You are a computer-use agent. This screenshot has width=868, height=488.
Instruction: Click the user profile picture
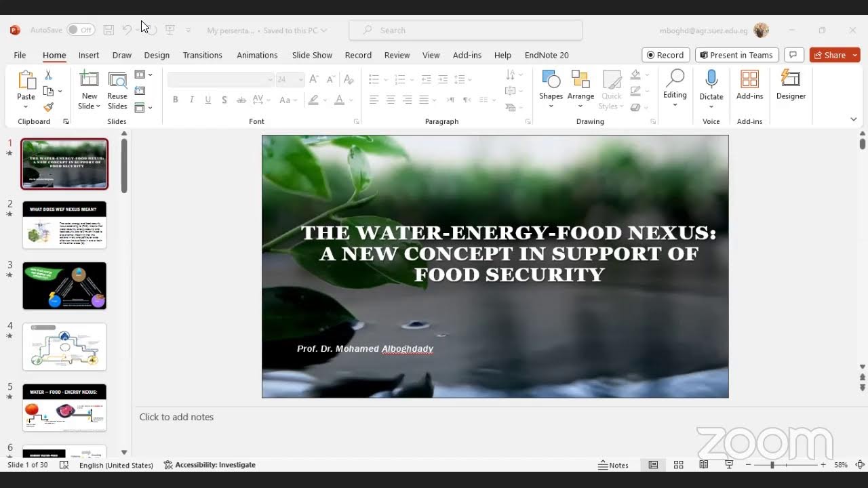click(761, 30)
